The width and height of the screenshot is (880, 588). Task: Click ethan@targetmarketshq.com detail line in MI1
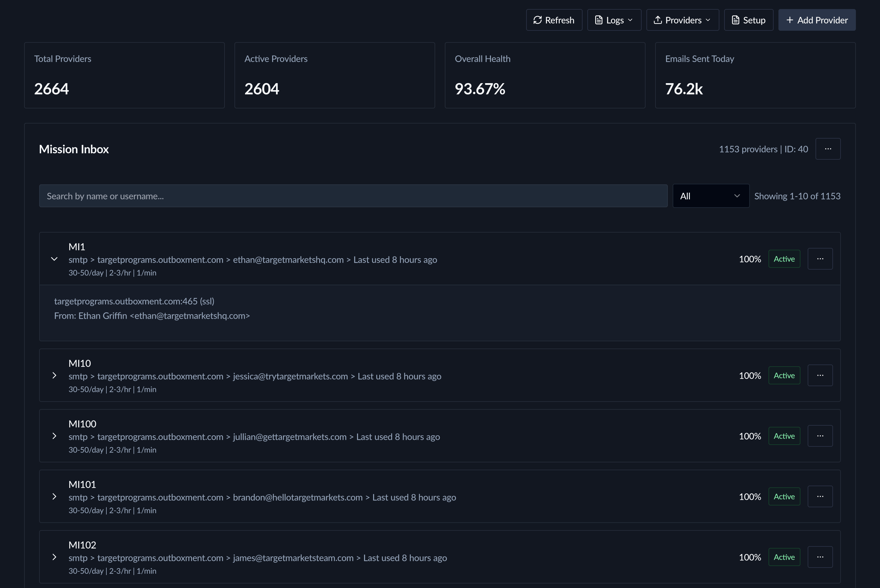[x=253, y=259]
